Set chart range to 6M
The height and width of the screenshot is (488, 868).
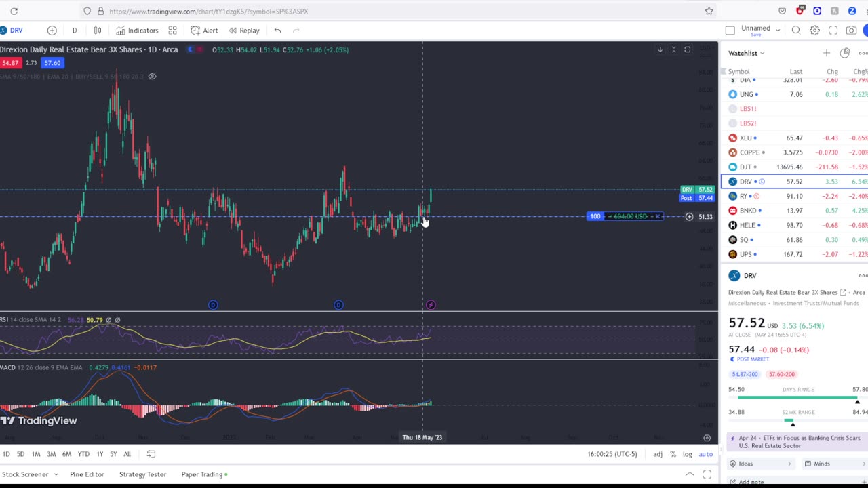click(x=66, y=454)
